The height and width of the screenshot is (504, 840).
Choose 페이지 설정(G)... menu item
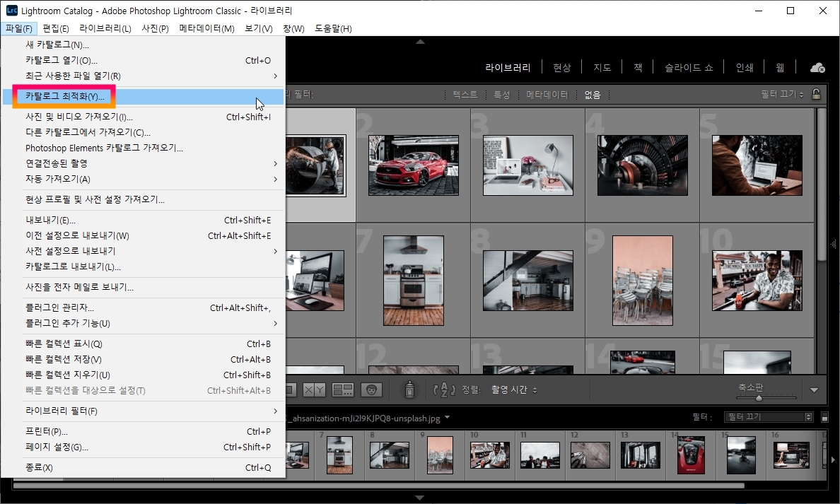click(x=143, y=447)
